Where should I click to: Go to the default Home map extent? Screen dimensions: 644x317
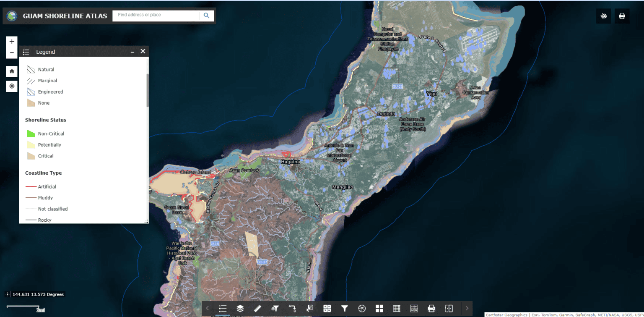(x=12, y=71)
